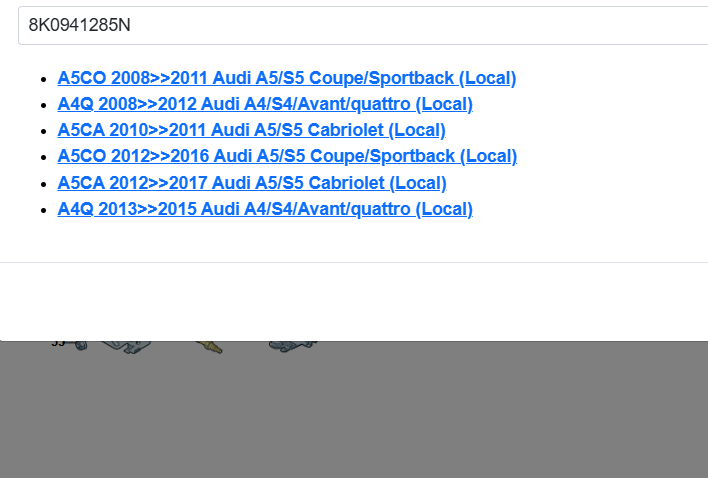Click the bullet before the A4Q 2013>>2015 entry
The height and width of the screenshot is (478, 708).
(x=42, y=209)
